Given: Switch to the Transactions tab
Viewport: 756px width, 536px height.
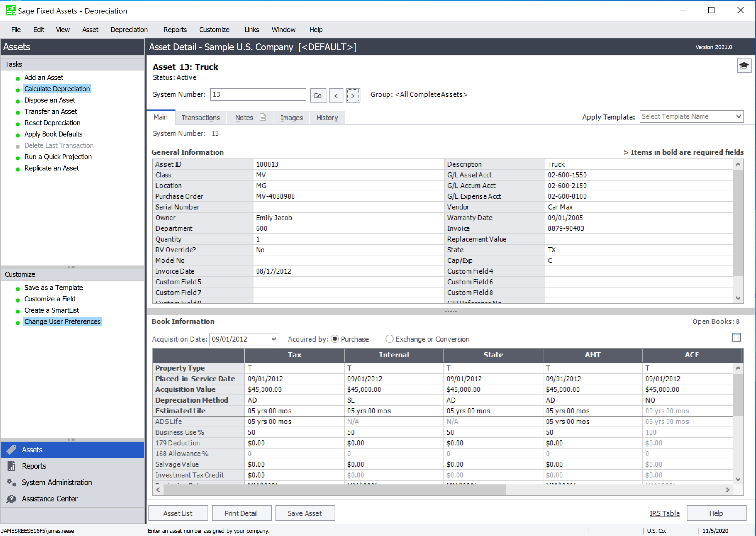Looking at the screenshot, I should [x=200, y=118].
